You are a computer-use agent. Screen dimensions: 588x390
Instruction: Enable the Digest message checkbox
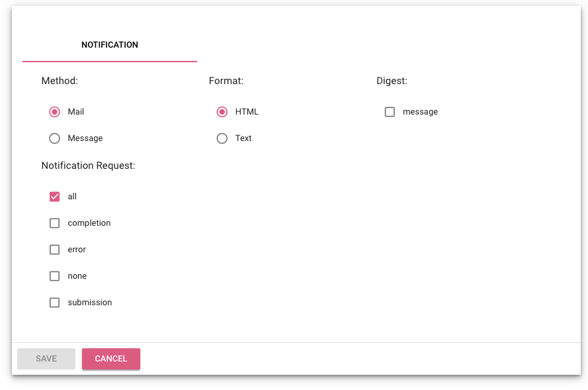pos(390,112)
